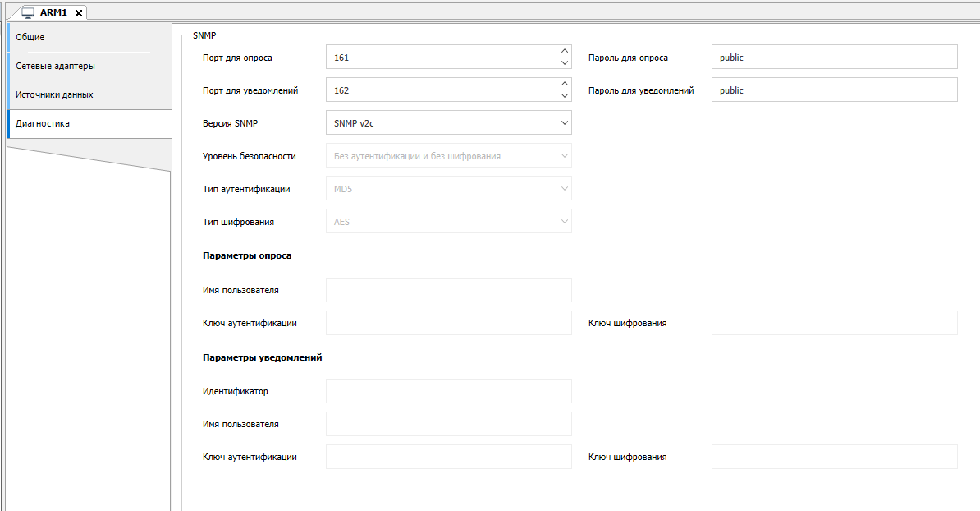Focus Имя пользователя field under Параметры опроса
Screen dimensions: 980x511
pos(448,290)
